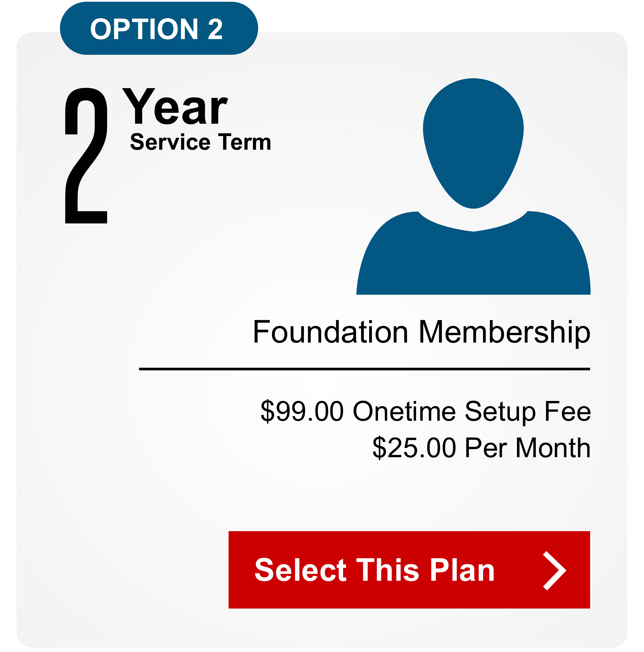The height and width of the screenshot is (652, 644).
Task: Click the $99.00 Onetime Setup Fee line
Action: pos(425,411)
